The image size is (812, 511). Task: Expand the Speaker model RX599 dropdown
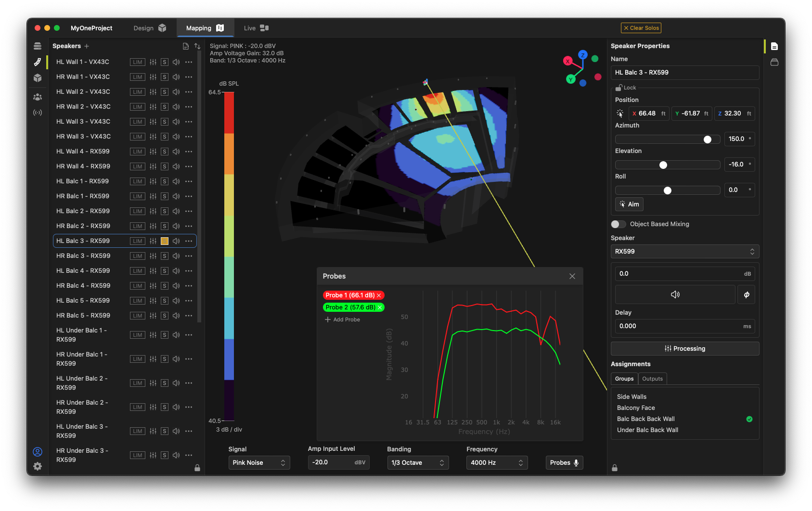(684, 252)
